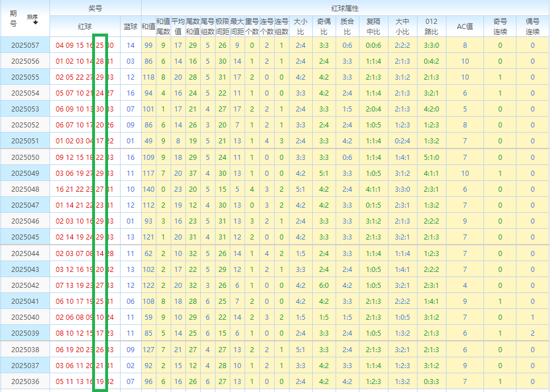Select period number 2025045
Image resolution: width=550 pixels, height=392 pixels.
pyautogui.click(x=25, y=237)
